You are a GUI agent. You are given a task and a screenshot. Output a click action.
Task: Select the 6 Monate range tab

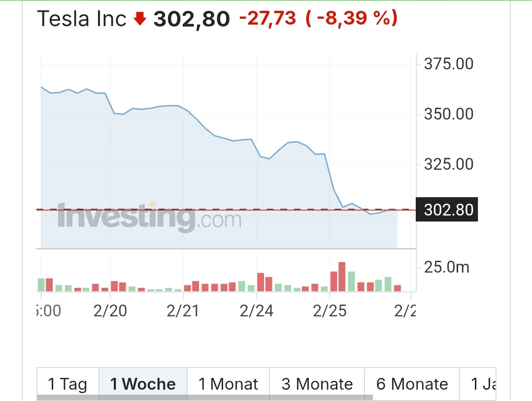412,384
